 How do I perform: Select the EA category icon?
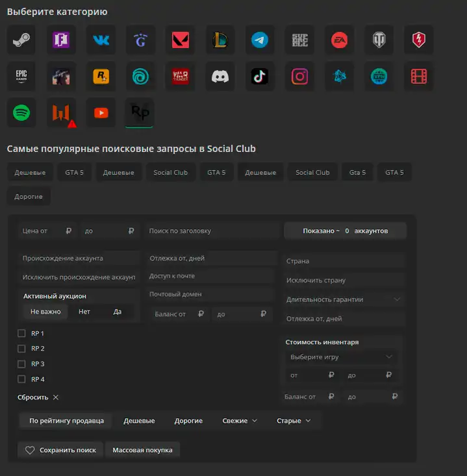click(340, 40)
